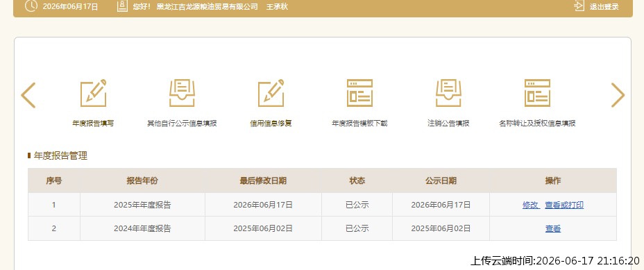The image size is (644, 270).
Task: Click 查看或打印 for the 2025 report
Action: coord(564,205)
